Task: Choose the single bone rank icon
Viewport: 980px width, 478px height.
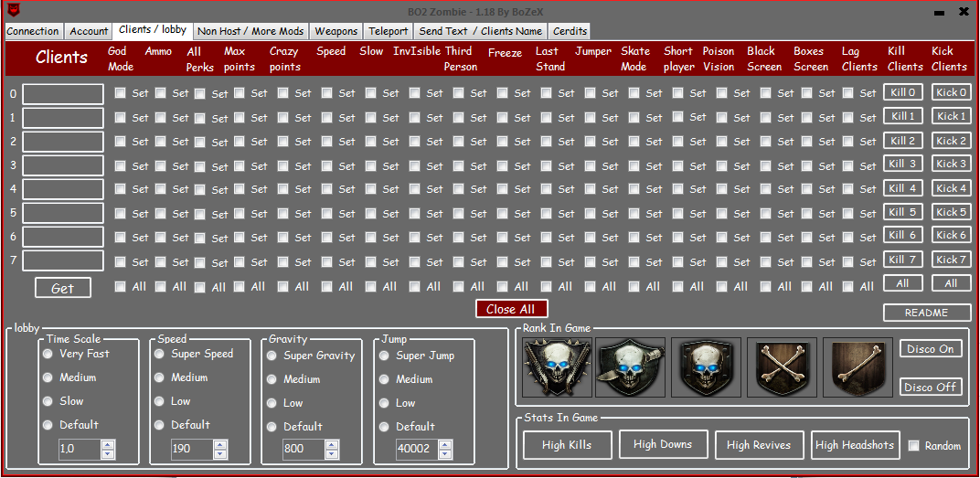Action: (857, 368)
